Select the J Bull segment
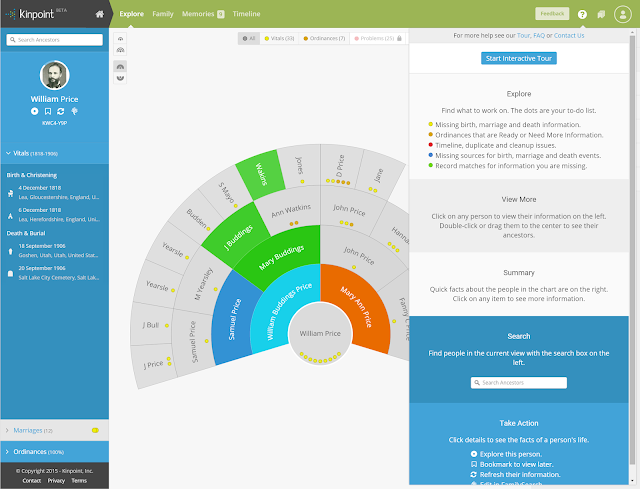 (151, 325)
